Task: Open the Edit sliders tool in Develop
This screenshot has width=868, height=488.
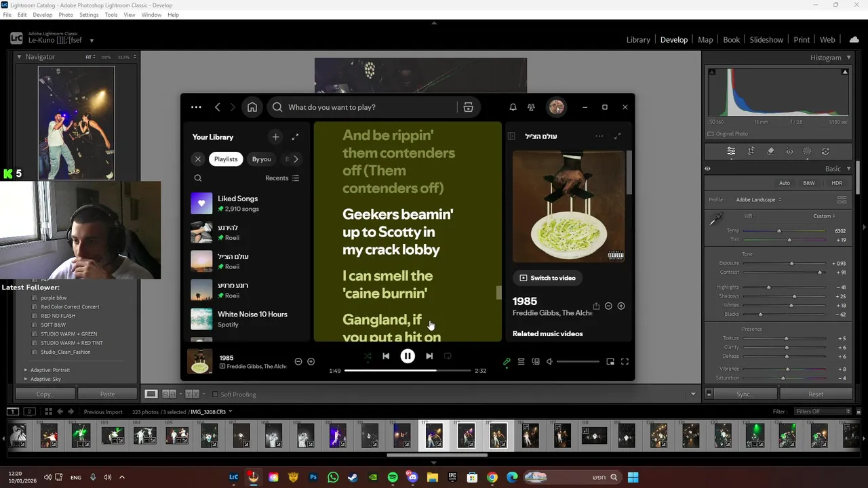Action: pos(731,151)
